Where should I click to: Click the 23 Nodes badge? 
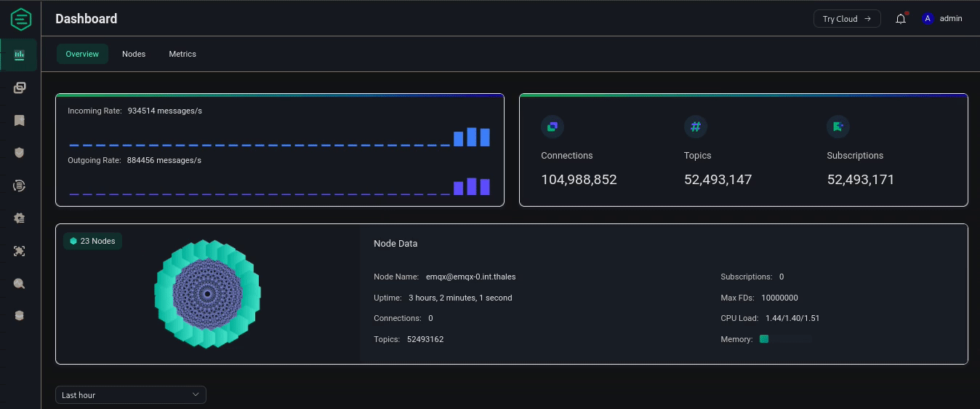click(x=92, y=241)
